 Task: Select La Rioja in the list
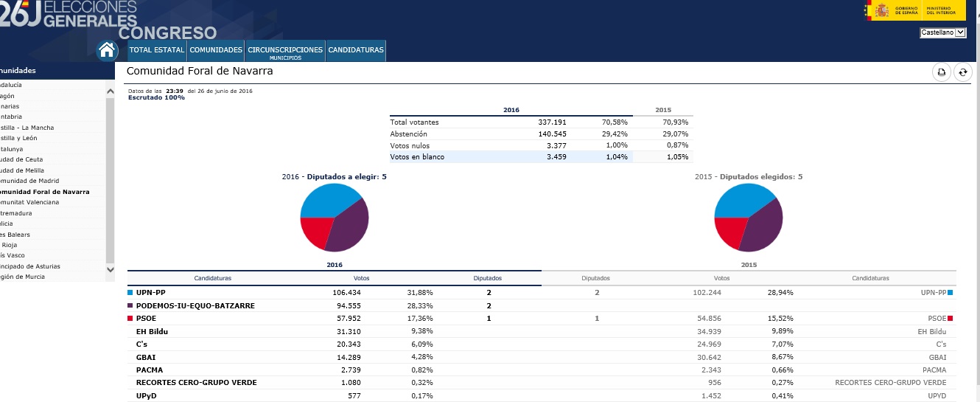tap(9, 245)
